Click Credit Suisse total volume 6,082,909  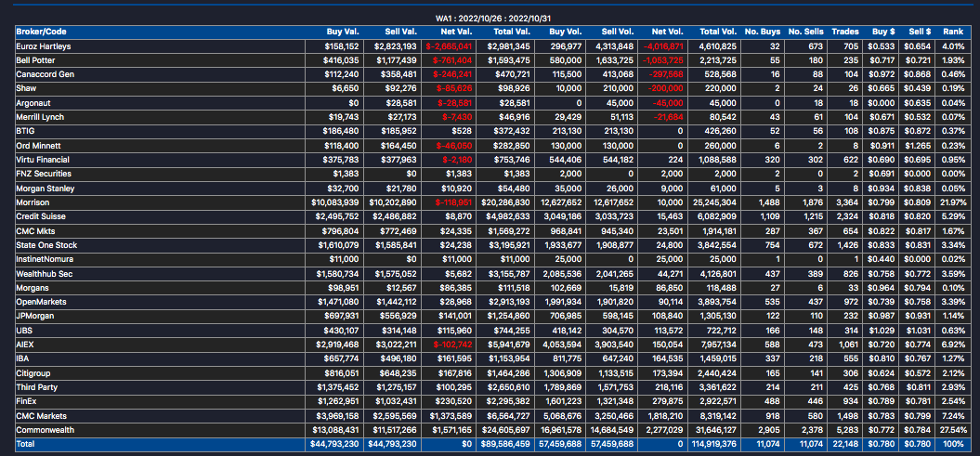coord(716,216)
